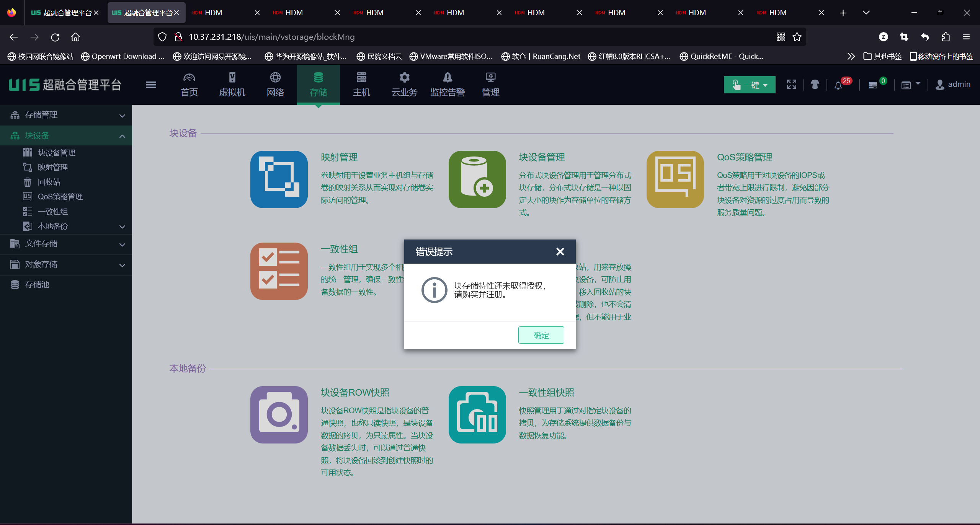Click the fullscreen expand icon
Screen dimensions: 980x525
[791, 85]
